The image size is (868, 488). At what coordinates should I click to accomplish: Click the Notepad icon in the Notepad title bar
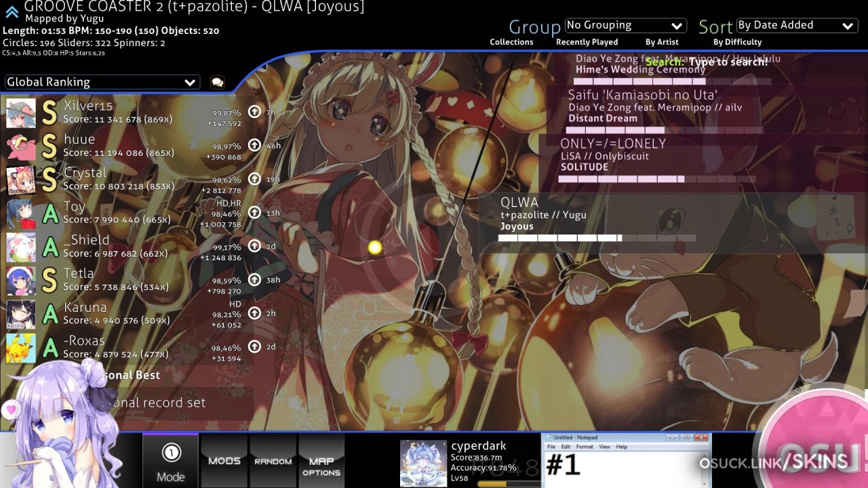548,438
